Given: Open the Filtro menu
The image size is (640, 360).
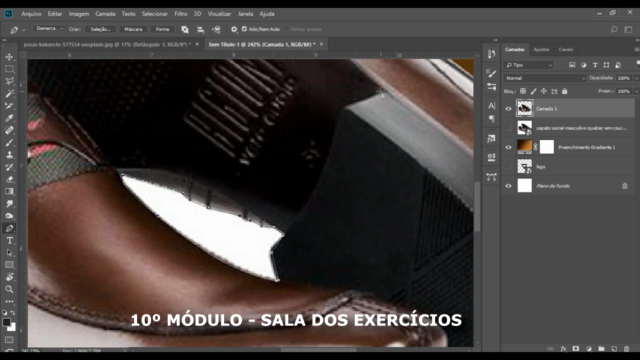Looking at the screenshot, I should (181, 14).
